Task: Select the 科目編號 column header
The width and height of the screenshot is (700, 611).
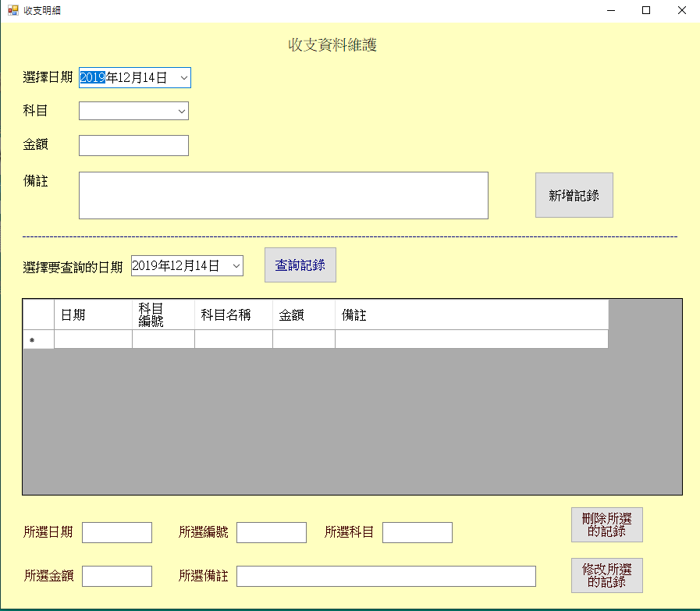Action: pos(163,315)
